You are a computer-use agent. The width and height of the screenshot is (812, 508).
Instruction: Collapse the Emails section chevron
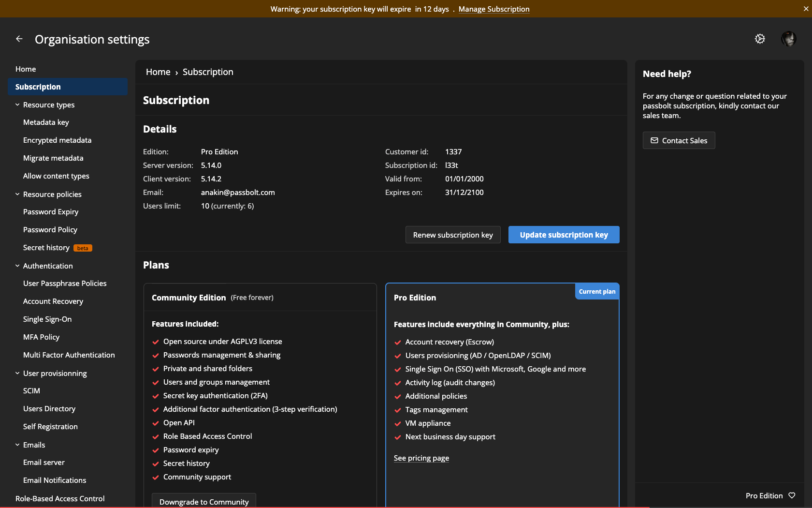point(17,445)
